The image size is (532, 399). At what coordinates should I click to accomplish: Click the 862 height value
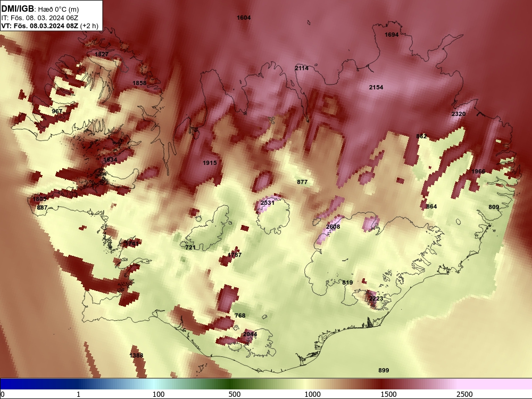(x=421, y=136)
